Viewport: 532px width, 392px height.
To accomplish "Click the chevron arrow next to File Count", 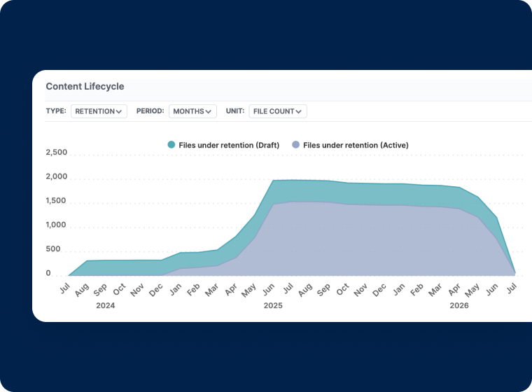I will (299, 111).
